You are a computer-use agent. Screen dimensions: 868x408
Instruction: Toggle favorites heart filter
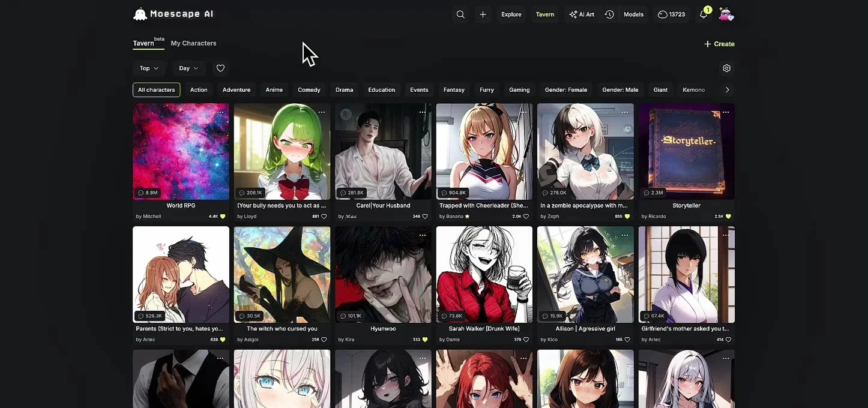tap(220, 68)
